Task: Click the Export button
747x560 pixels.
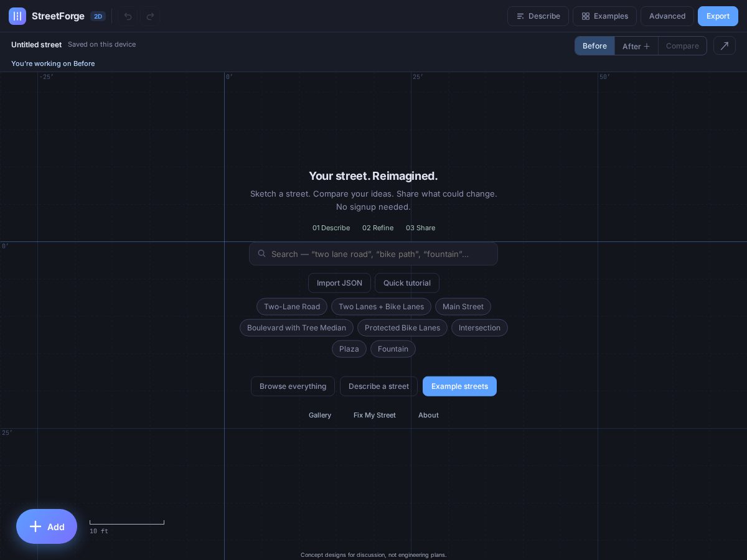Action: point(718,16)
